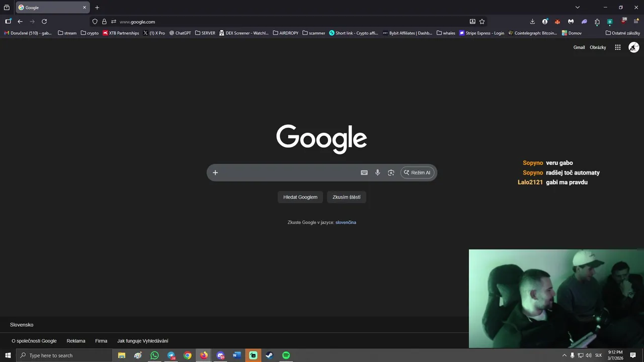Open Stripe Express Login bookmark
Image resolution: width=644 pixels, height=362 pixels.
click(x=481, y=33)
